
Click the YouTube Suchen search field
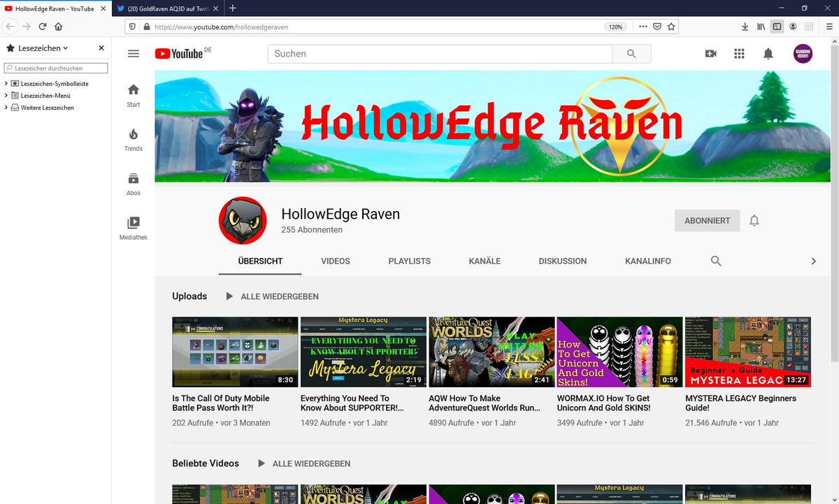coord(440,54)
